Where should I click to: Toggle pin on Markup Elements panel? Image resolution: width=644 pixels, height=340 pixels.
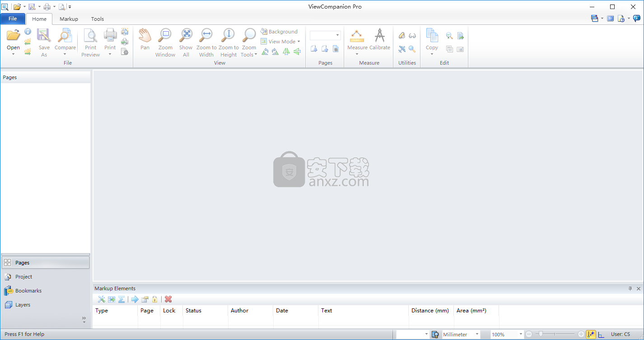click(x=630, y=288)
